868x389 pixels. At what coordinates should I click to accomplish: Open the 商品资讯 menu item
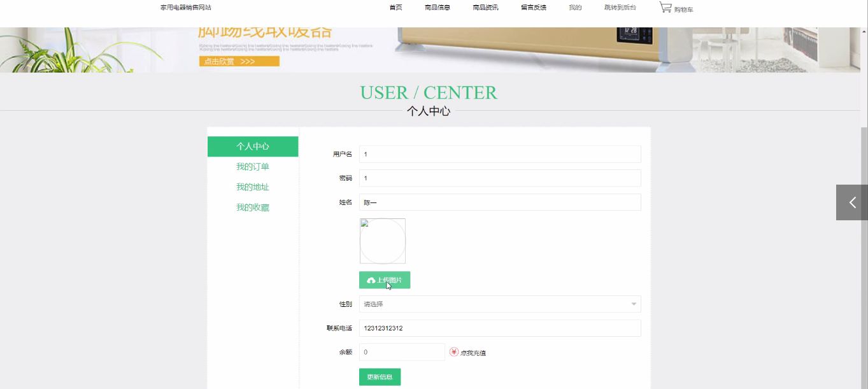485,8
